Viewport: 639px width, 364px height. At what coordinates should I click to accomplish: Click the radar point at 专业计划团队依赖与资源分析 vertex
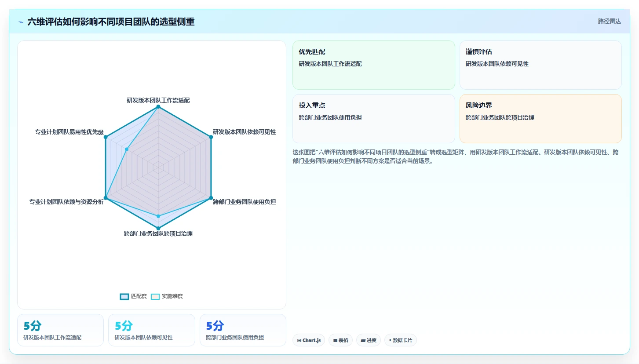click(x=106, y=198)
